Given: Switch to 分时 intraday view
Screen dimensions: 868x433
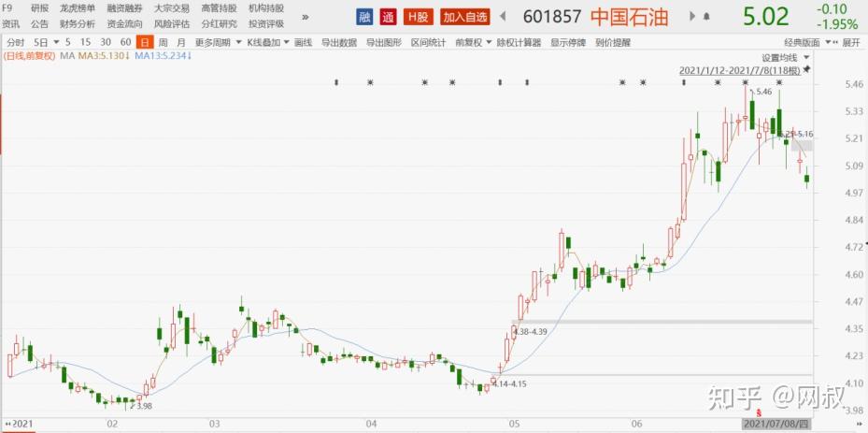Looking at the screenshot, I should [x=16, y=42].
